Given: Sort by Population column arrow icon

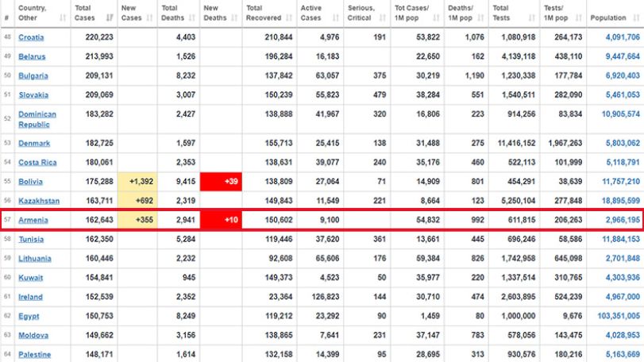Looking at the screenshot, I should pyautogui.click(x=636, y=17).
